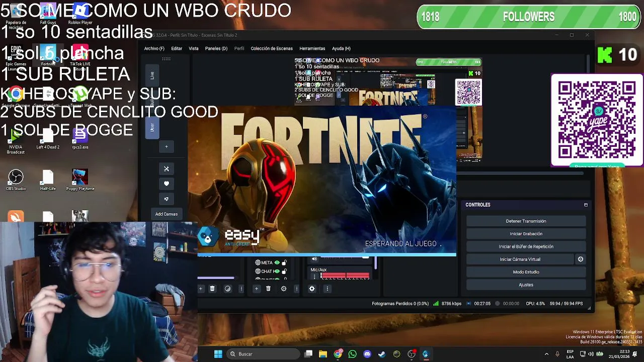Click the plus button below the User tab
This screenshot has height=362, width=644.
[x=167, y=147]
